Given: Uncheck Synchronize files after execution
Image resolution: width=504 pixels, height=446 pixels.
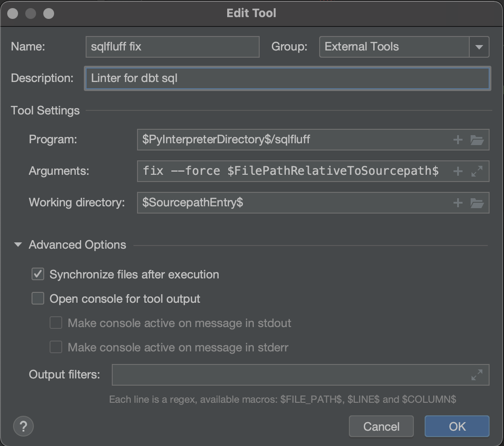Looking at the screenshot, I should [38, 274].
